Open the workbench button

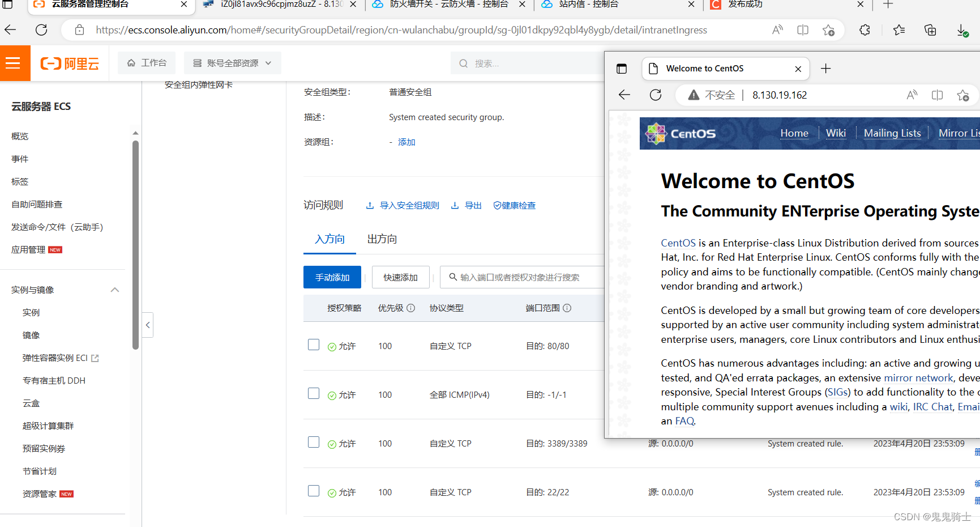pyautogui.click(x=147, y=63)
